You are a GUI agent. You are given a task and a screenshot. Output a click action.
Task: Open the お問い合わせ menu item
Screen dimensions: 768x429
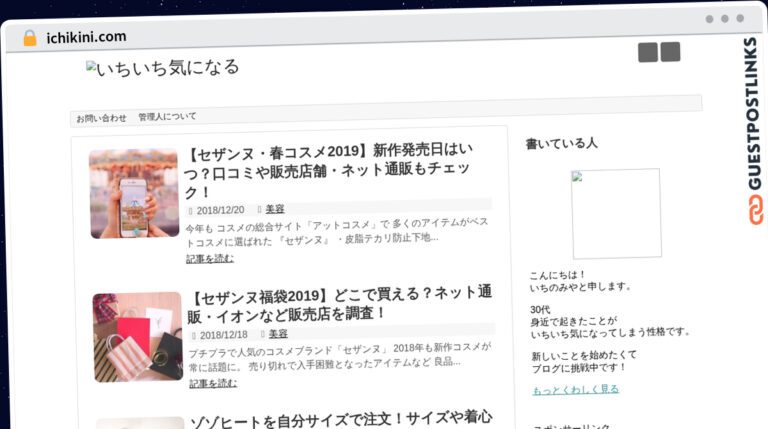[101, 118]
